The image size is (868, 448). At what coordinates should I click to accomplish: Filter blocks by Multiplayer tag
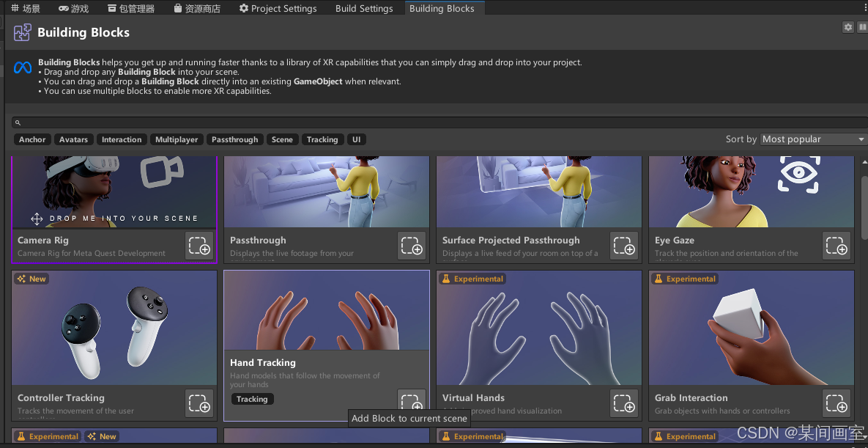pyautogui.click(x=177, y=140)
